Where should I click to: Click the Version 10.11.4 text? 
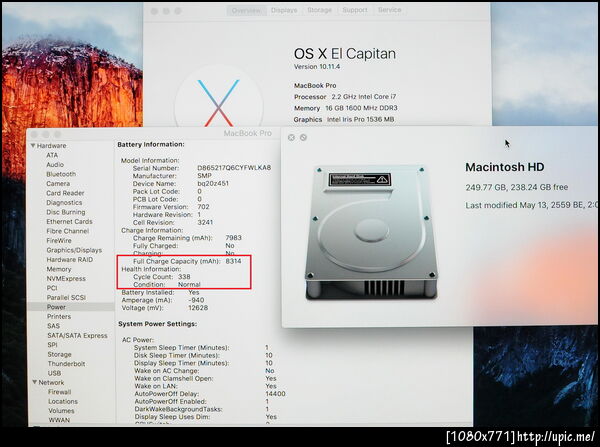tap(317, 67)
